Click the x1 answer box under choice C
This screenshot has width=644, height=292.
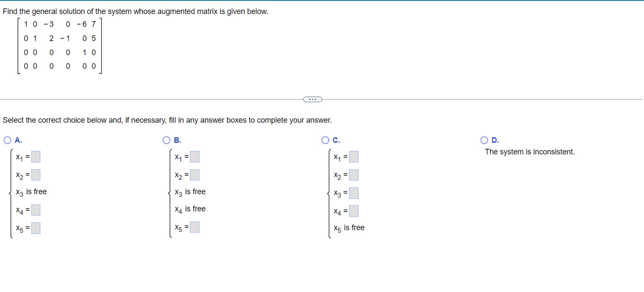click(354, 157)
